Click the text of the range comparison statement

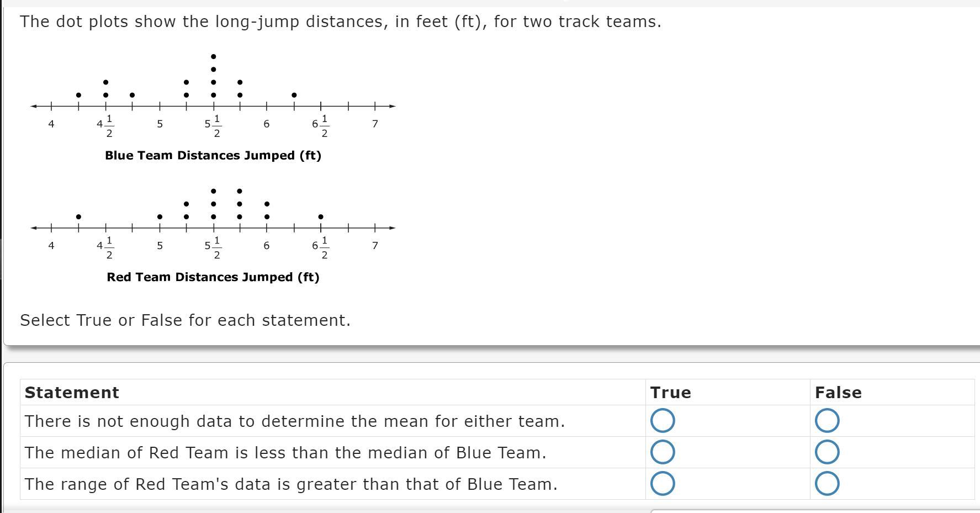pyautogui.click(x=291, y=484)
